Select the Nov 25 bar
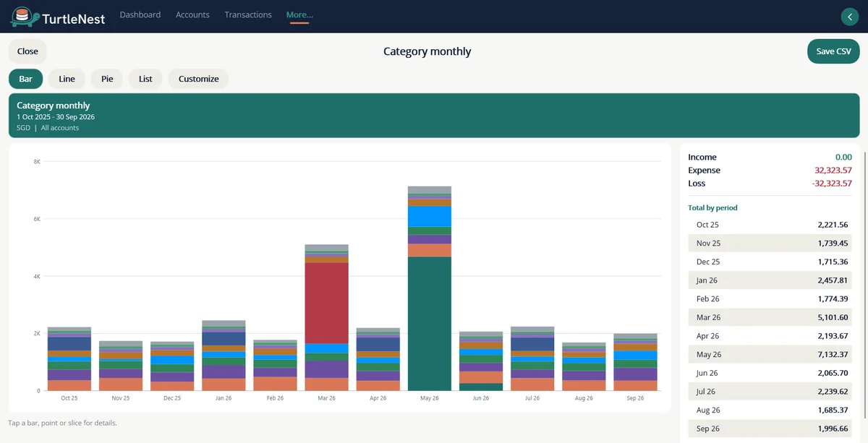The width and height of the screenshot is (868, 443). pyautogui.click(x=121, y=366)
